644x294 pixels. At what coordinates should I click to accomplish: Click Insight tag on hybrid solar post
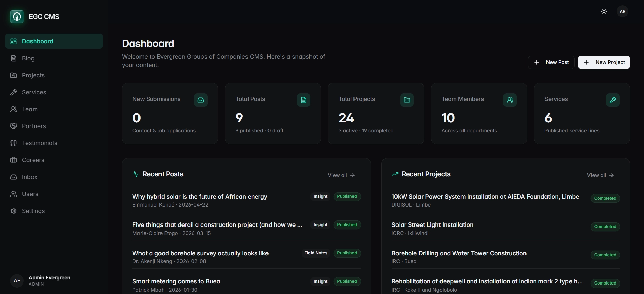320,196
